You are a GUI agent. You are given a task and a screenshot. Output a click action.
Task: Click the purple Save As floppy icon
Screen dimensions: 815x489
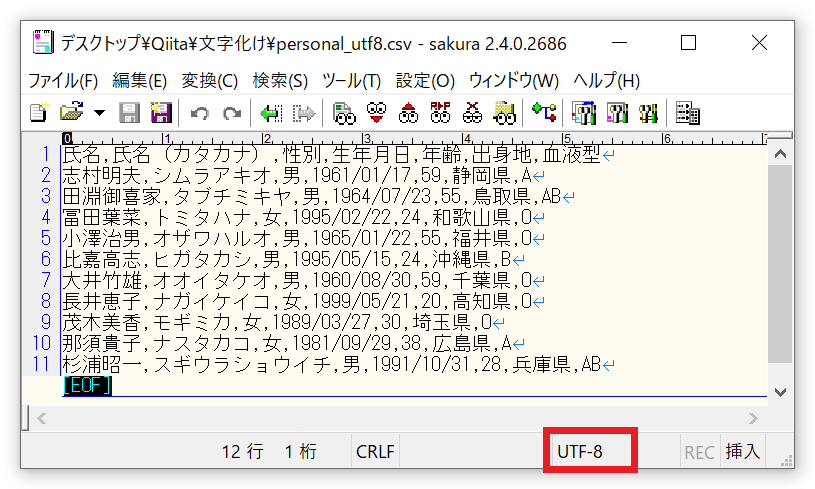pos(161,112)
